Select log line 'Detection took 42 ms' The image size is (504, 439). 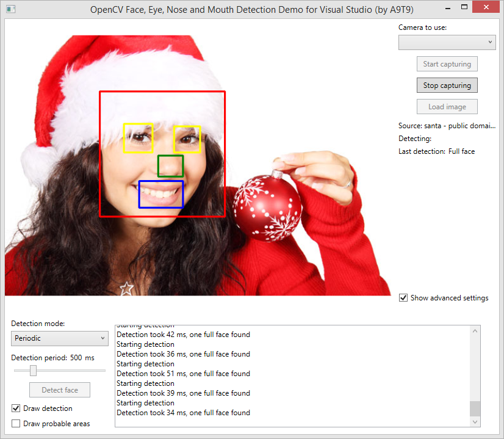point(183,335)
